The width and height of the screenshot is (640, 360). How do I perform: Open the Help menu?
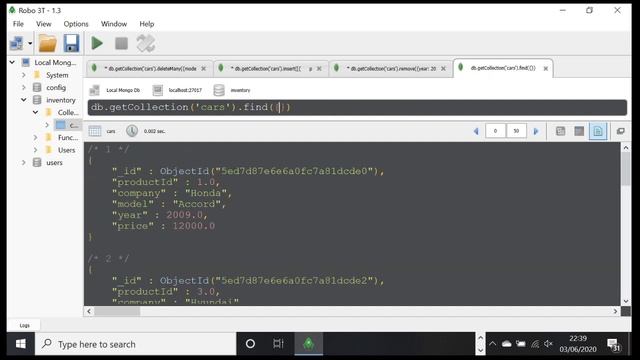click(x=147, y=24)
